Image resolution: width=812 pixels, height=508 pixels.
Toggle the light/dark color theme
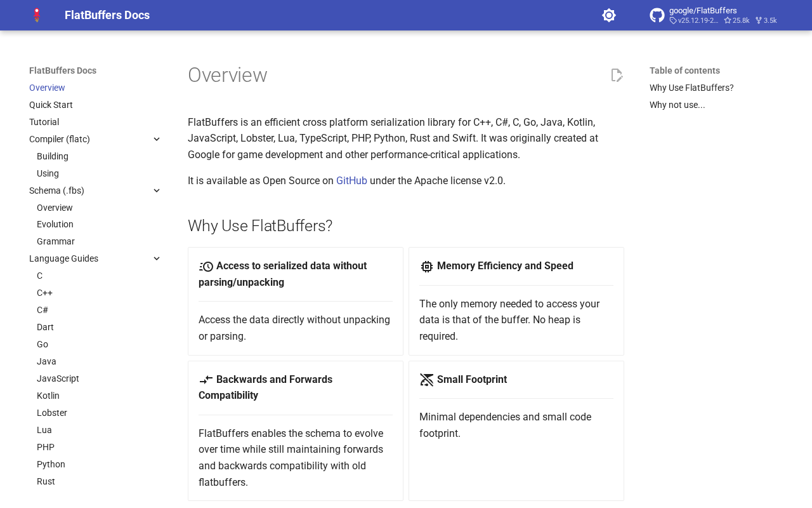pos(609,15)
